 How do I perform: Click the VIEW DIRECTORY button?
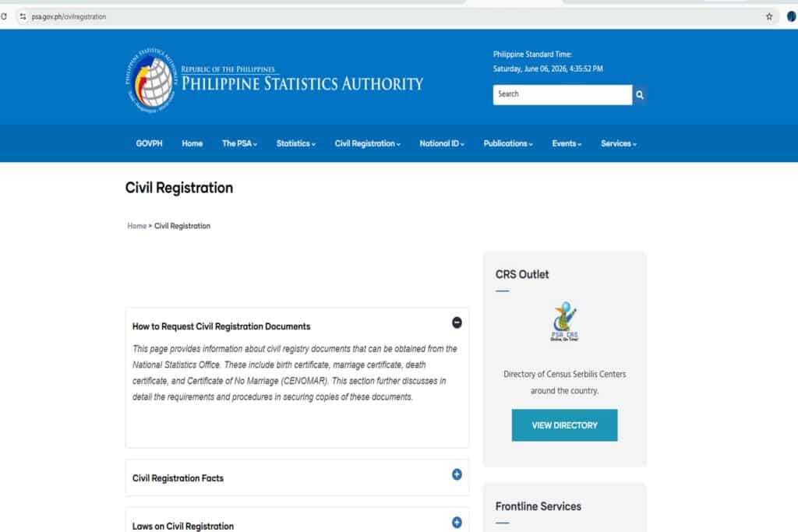pos(564,425)
